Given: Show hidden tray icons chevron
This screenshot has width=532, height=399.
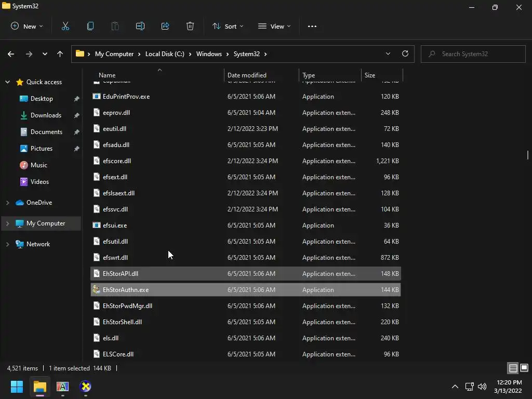Looking at the screenshot, I should click(455, 387).
